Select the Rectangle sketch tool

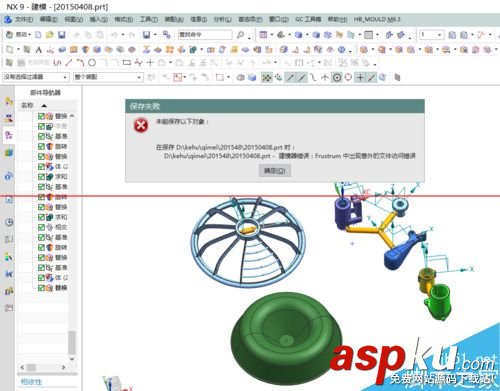126,62
